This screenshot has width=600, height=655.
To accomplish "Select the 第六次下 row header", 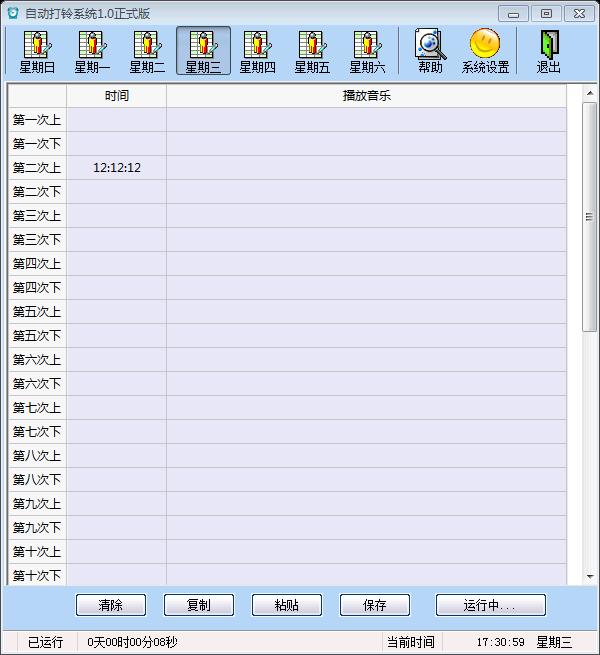I will click(x=37, y=384).
